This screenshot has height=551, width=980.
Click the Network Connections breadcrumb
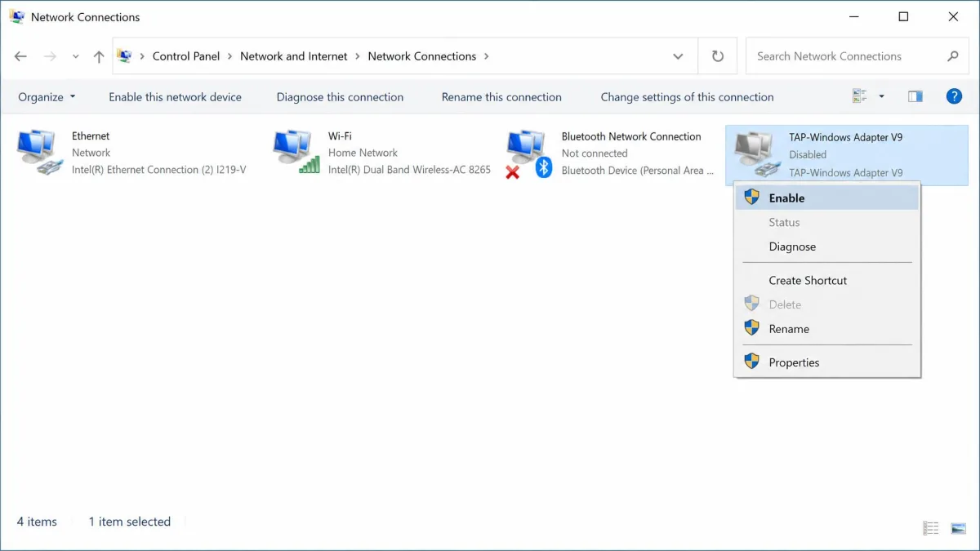421,56
